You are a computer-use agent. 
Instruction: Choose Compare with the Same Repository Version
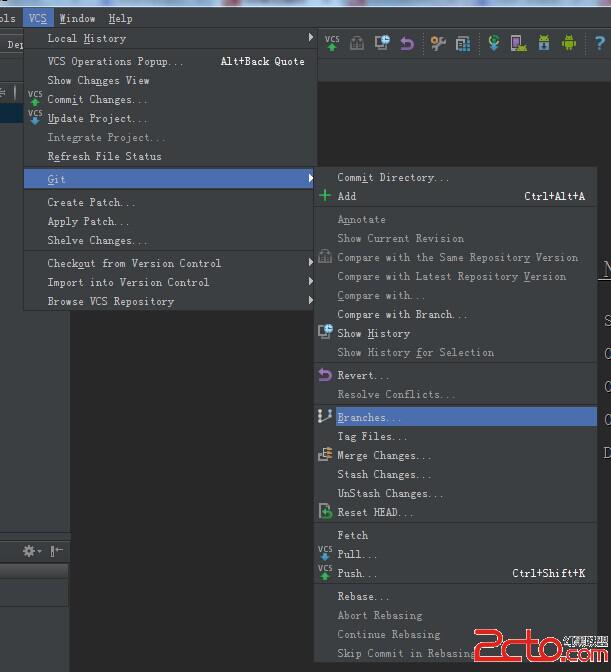(456, 258)
